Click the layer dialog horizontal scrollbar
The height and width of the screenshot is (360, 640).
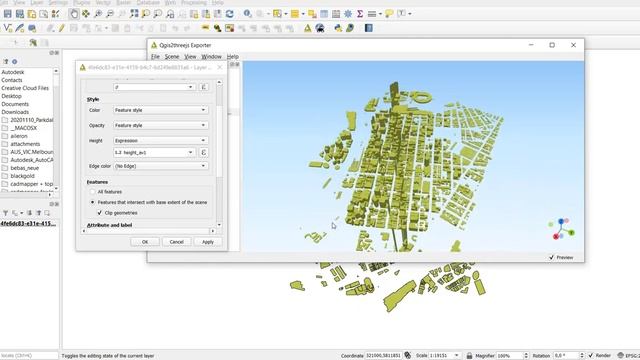149,231
